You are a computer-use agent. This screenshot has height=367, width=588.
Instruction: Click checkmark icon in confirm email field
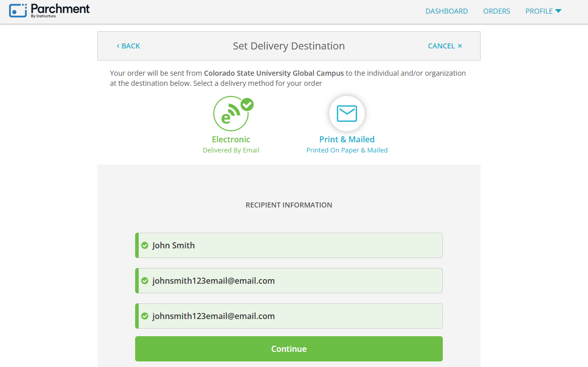145,316
